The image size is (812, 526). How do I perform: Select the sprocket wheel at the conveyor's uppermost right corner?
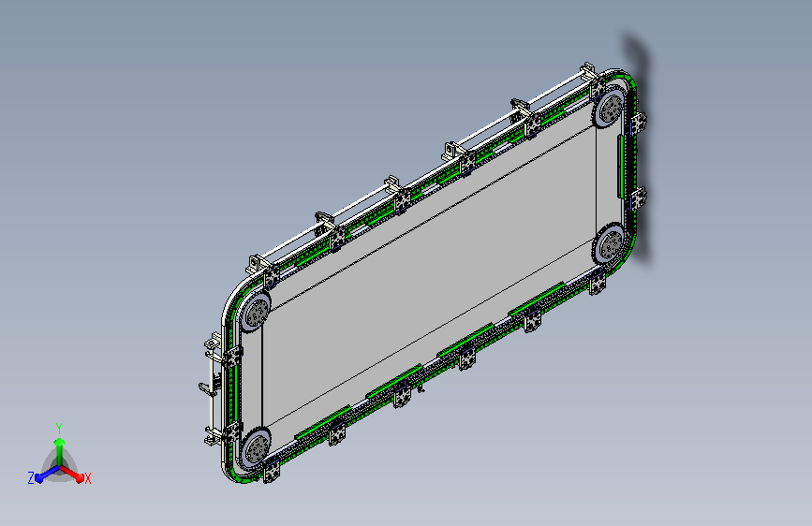(x=610, y=109)
